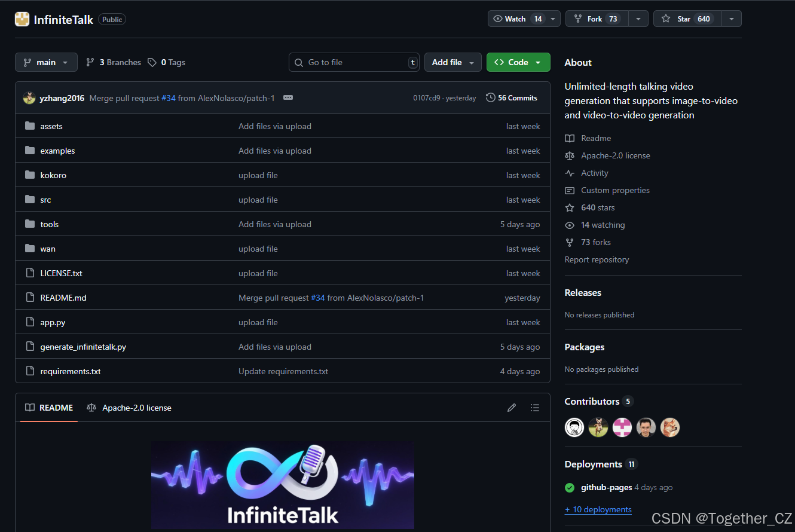Image resolution: width=795 pixels, height=532 pixels.
Task: Open the Watch notifications dropdown arrow
Action: pos(553,19)
